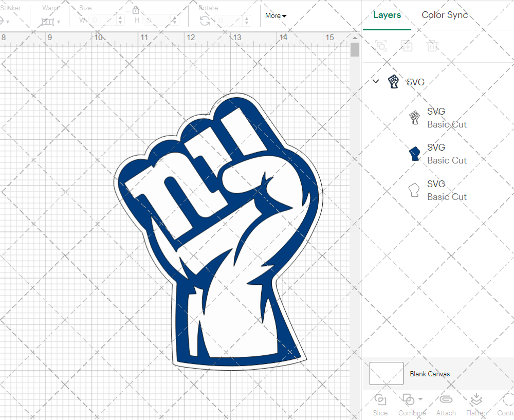Click the Flatten tool

pos(476,405)
